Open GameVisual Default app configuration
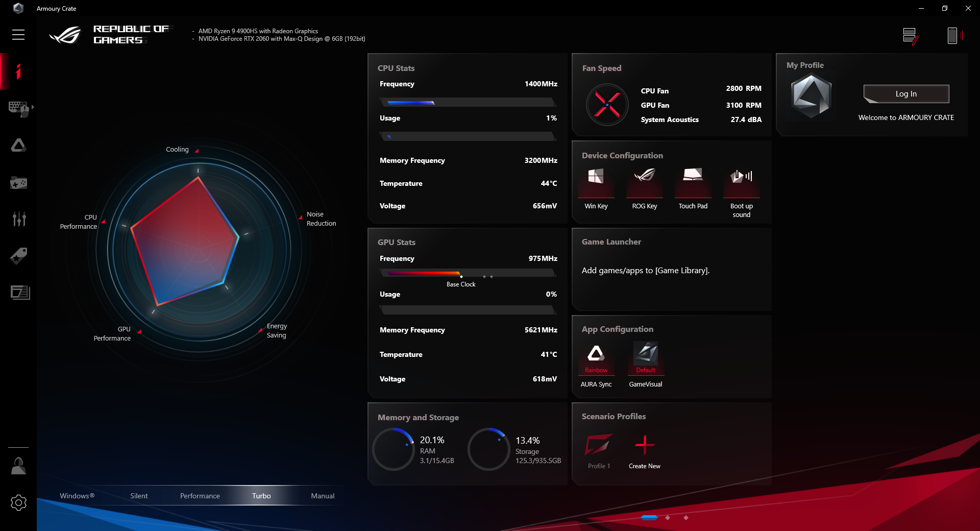 [x=646, y=365]
